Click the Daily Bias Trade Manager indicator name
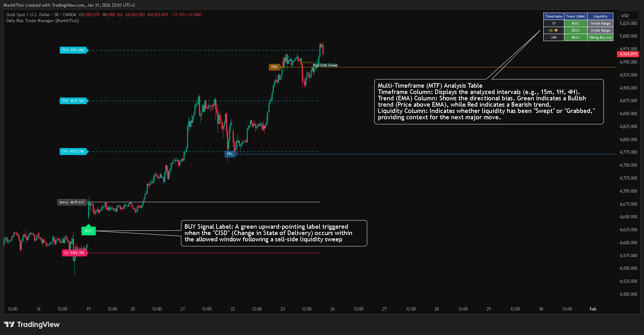Image resolution: width=644 pixels, height=335 pixels. [x=42, y=21]
